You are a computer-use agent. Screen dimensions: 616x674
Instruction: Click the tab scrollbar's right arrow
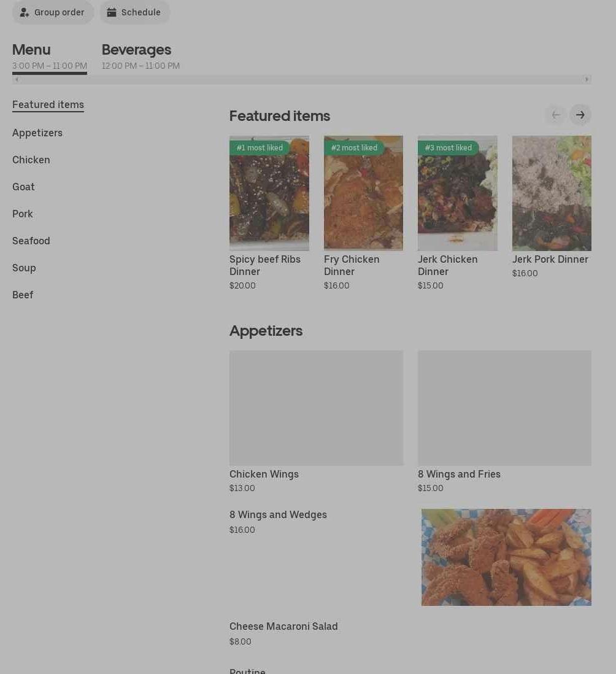[587, 79]
